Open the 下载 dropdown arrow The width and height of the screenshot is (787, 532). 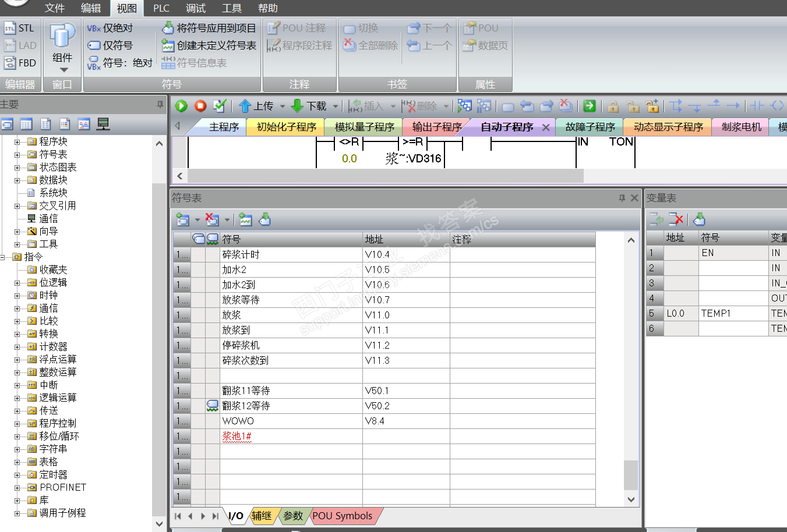[336, 107]
